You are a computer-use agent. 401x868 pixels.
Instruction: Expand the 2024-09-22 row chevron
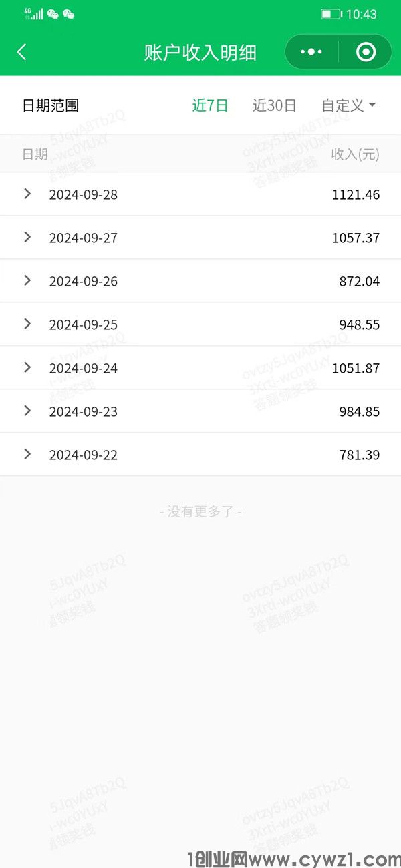point(27,454)
